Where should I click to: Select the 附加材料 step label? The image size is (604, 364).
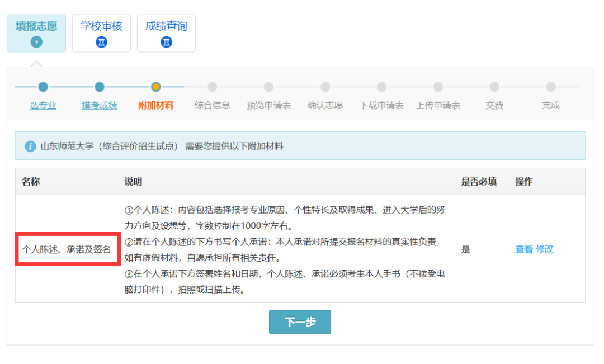[156, 106]
